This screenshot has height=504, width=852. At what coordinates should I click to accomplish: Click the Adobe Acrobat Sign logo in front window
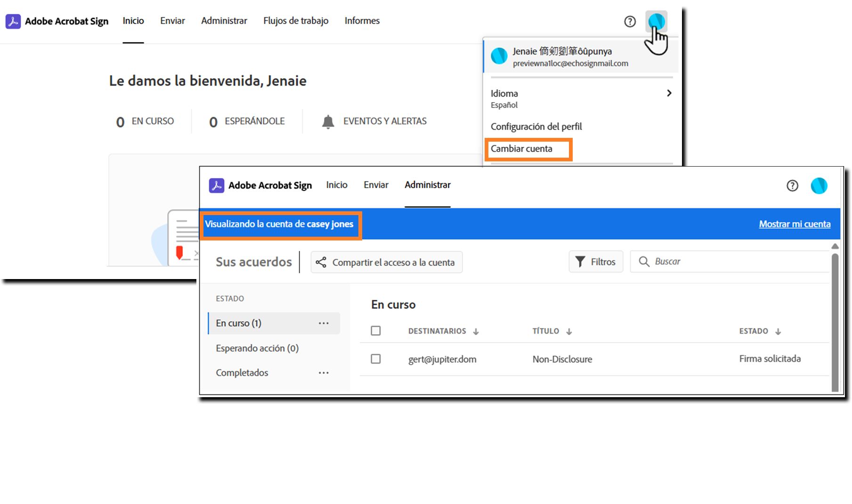click(217, 185)
